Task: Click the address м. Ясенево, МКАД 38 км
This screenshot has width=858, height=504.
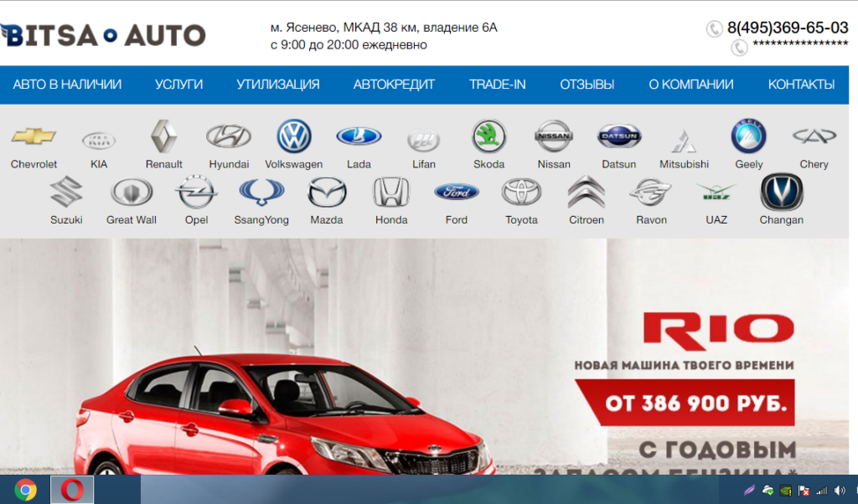Action: 384,28
